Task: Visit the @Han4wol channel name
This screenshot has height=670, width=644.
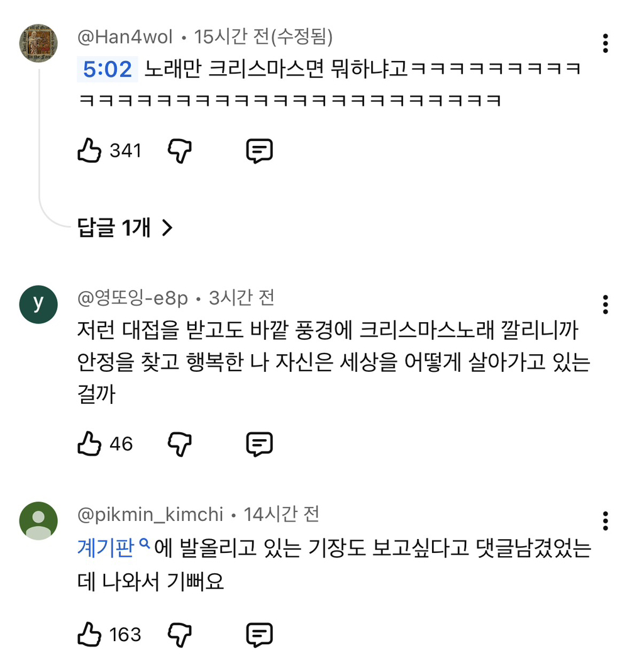Action: [125, 37]
